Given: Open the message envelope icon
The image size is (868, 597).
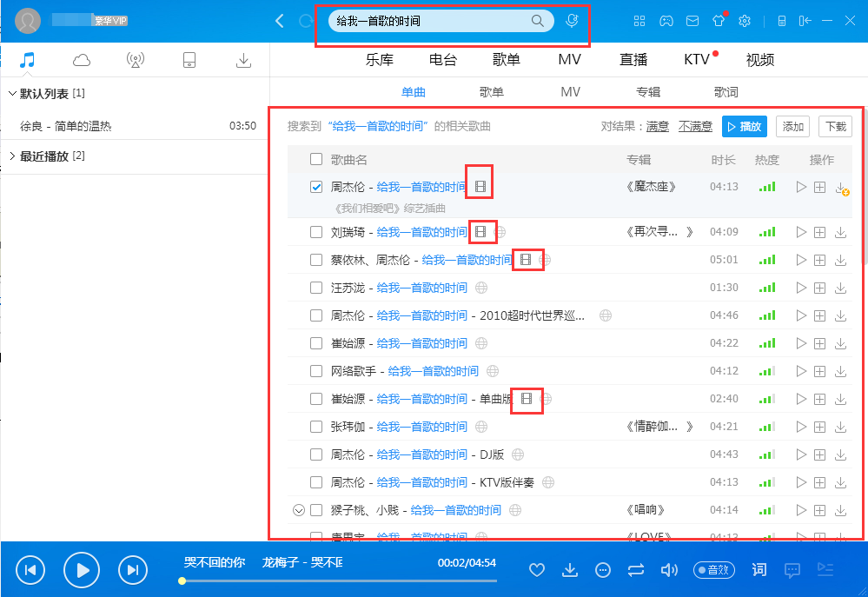Looking at the screenshot, I should 692,20.
